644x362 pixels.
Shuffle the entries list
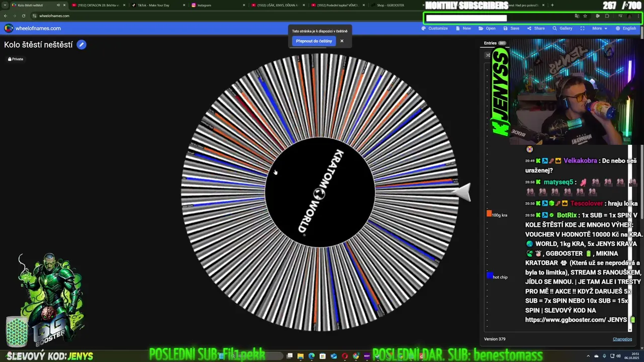488,55
